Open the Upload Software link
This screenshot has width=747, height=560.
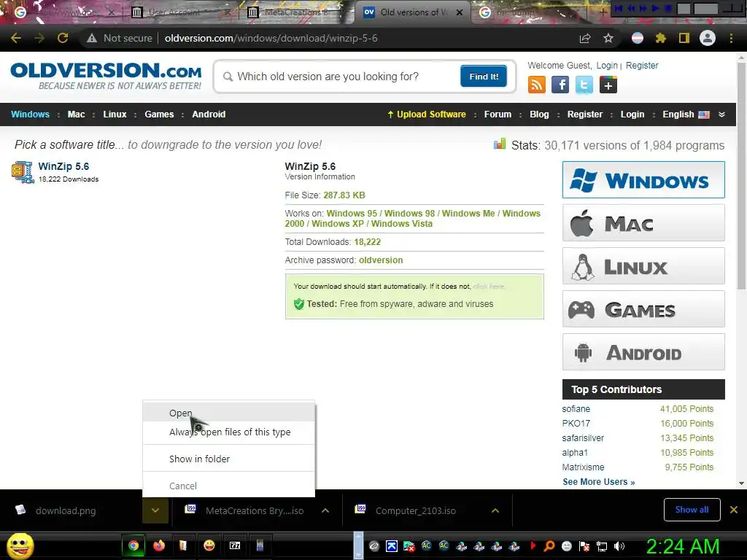pyautogui.click(x=426, y=114)
